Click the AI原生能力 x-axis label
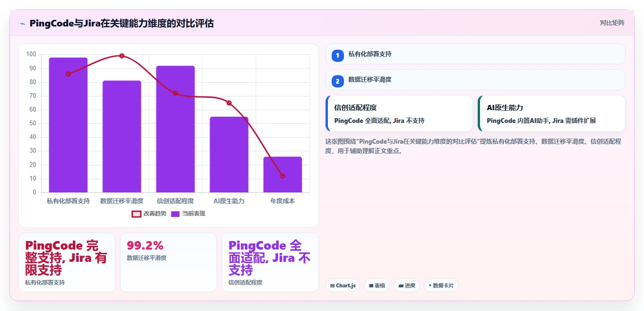This screenshot has height=311, width=644. pyautogui.click(x=229, y=201)
